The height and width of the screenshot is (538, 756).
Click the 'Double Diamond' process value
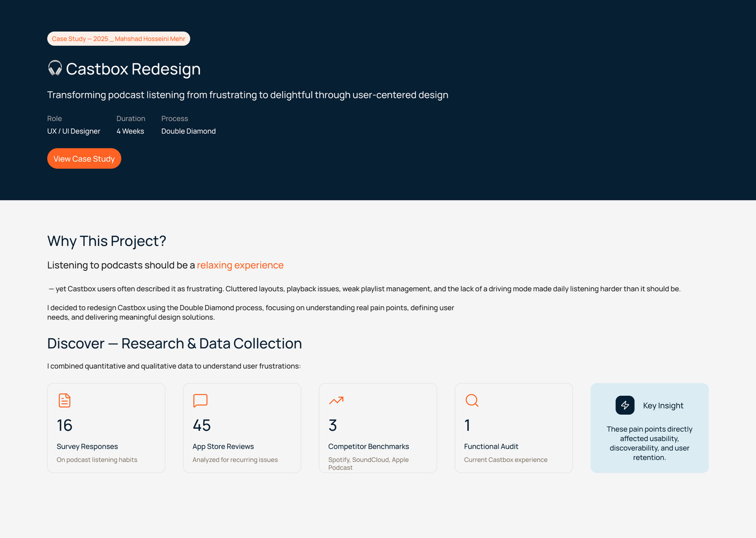(189, 131)
